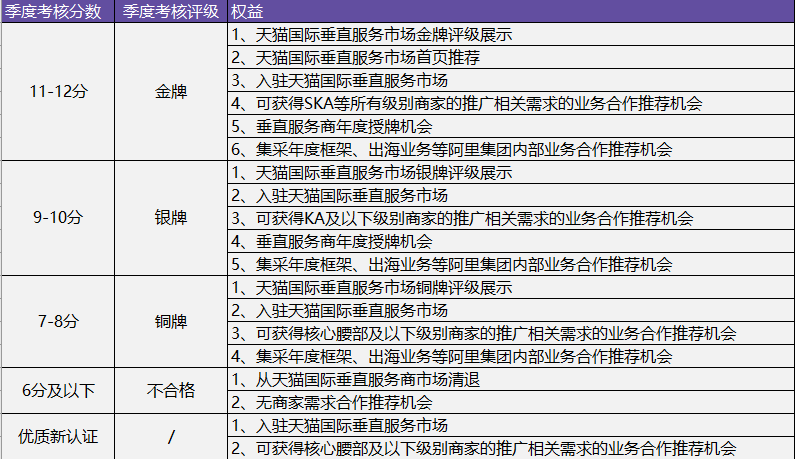Select the 银牌 rating cell
Screen dimensions: 795x459
coord(171,218)
